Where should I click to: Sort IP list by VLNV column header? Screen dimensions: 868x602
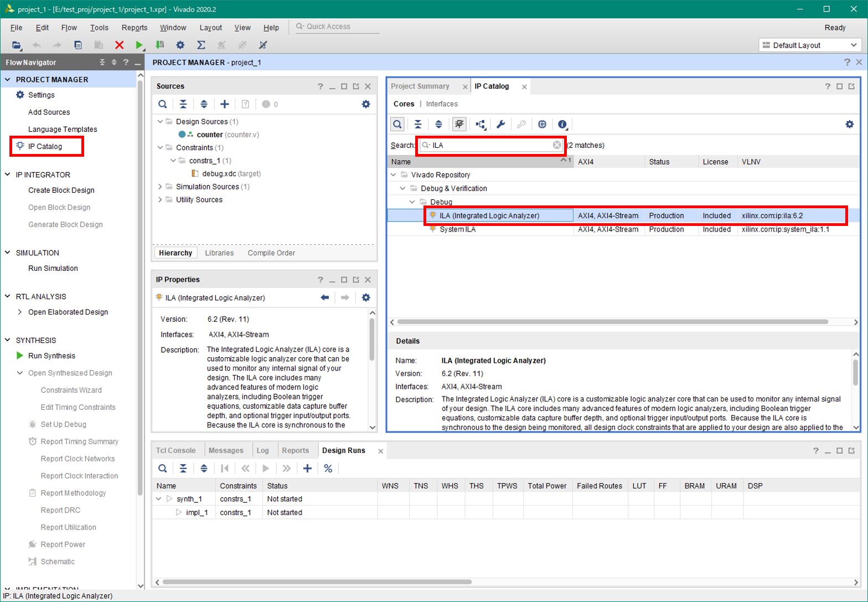pyautogui.click(x=750, y=162)
